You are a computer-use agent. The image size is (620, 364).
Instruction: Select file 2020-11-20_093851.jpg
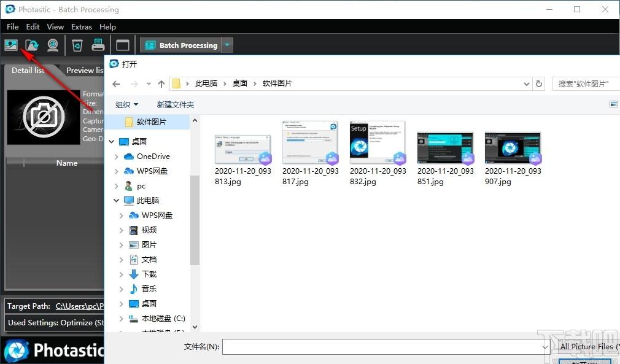[x=445, y=160]
